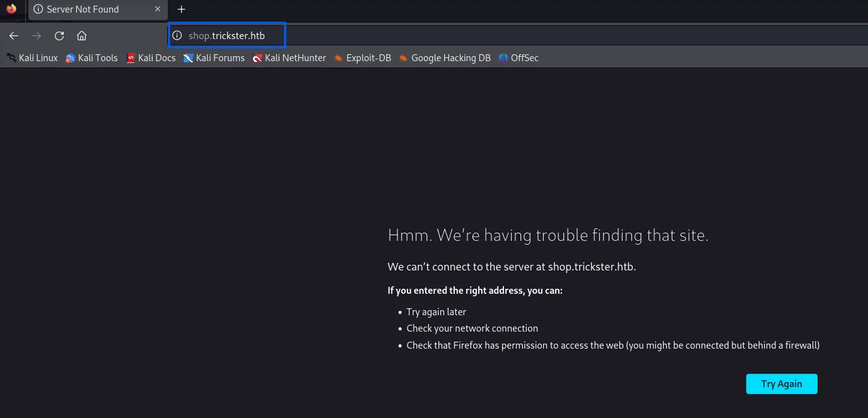The image size is (868, 418).
Task: Open the Kali Linux bookmark
Action: 32,58
